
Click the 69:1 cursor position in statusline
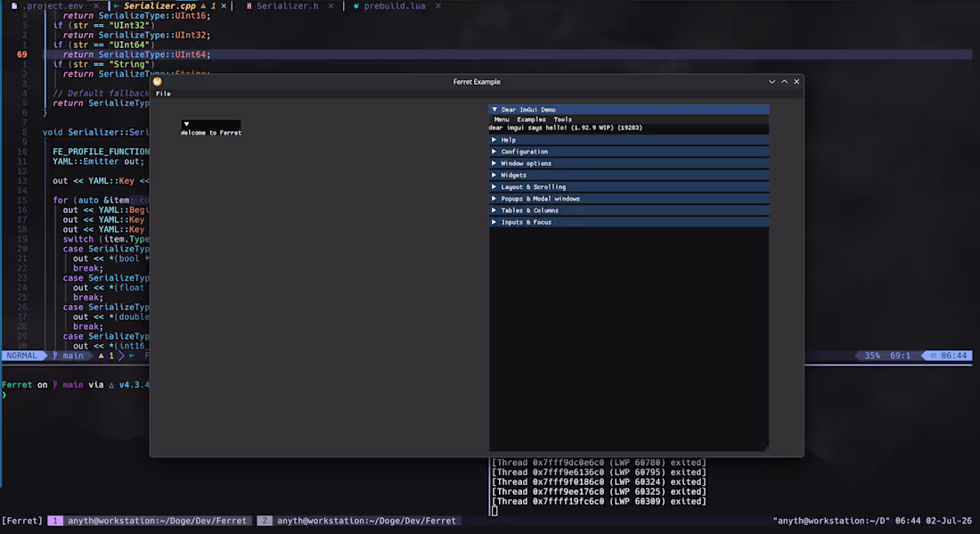(x=900, y=356)
